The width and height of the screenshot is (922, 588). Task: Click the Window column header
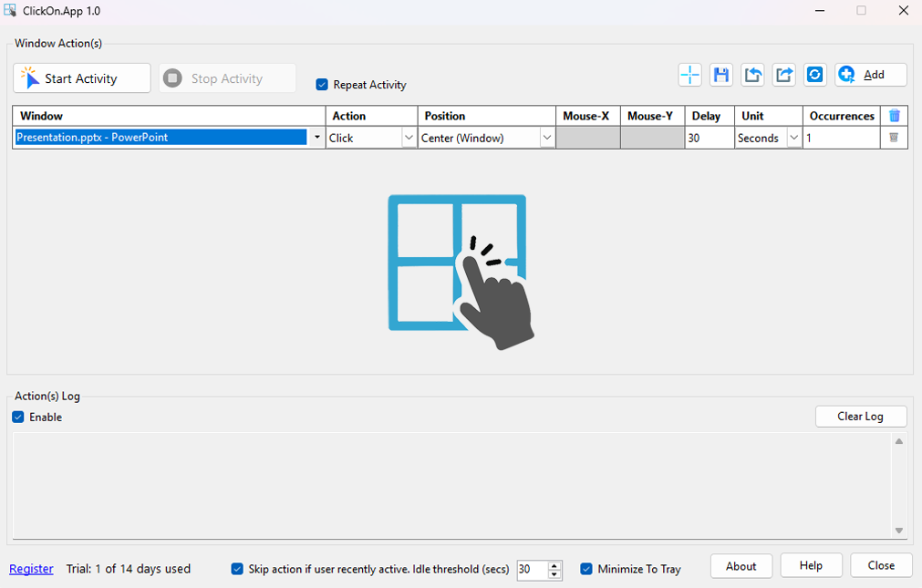[x=170, y=116]
